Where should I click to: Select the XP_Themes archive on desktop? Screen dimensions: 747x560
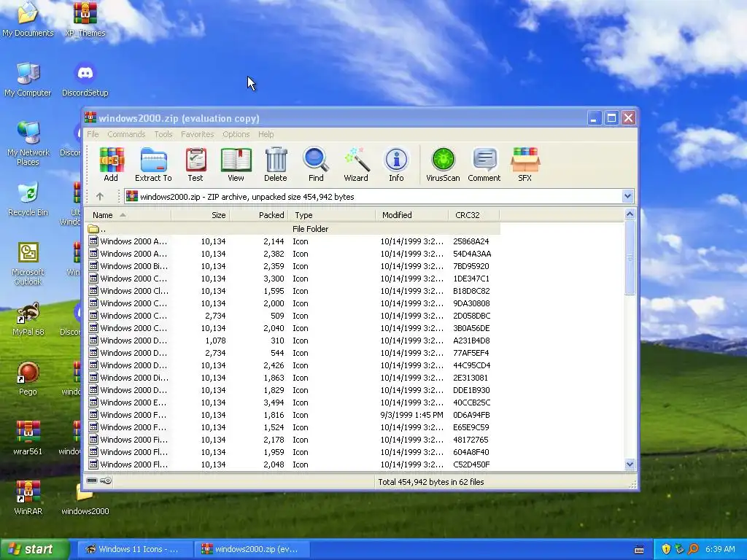[85, 20]
